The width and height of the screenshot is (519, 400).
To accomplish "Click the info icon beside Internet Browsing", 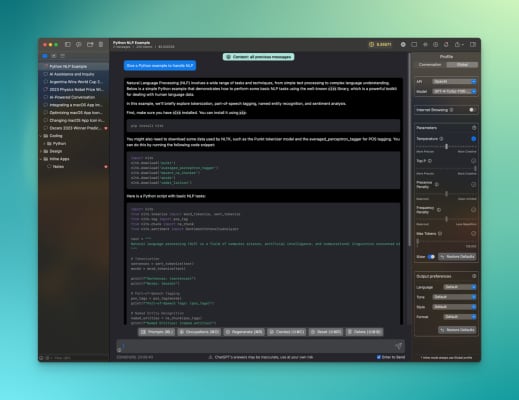I will click(452, 110).
